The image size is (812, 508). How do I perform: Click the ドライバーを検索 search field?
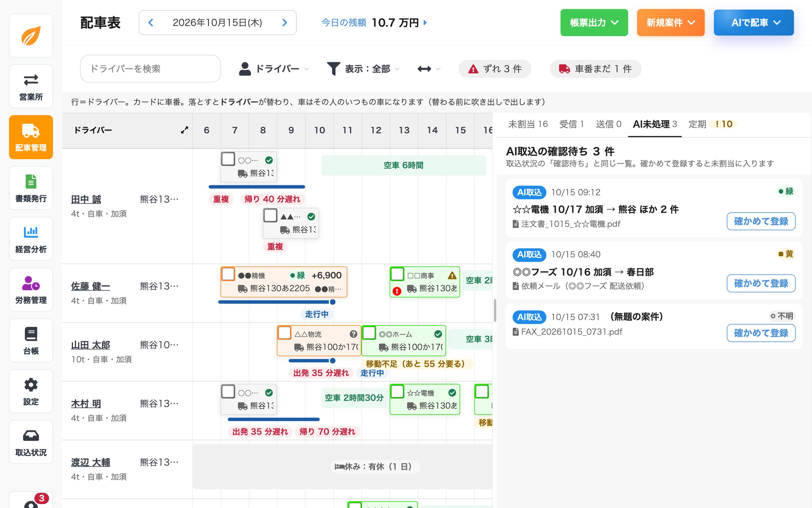pyautogui.click(x=151, y=69)
